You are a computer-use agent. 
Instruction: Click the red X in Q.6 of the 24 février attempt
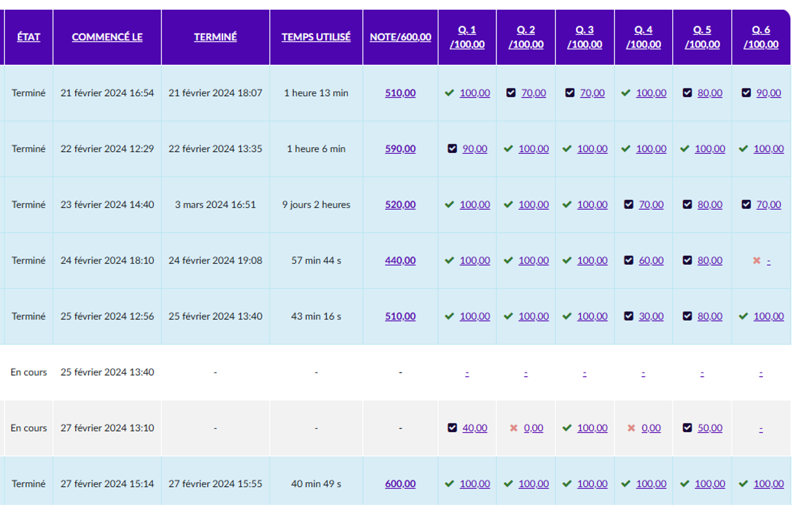[x=756, y=261]
